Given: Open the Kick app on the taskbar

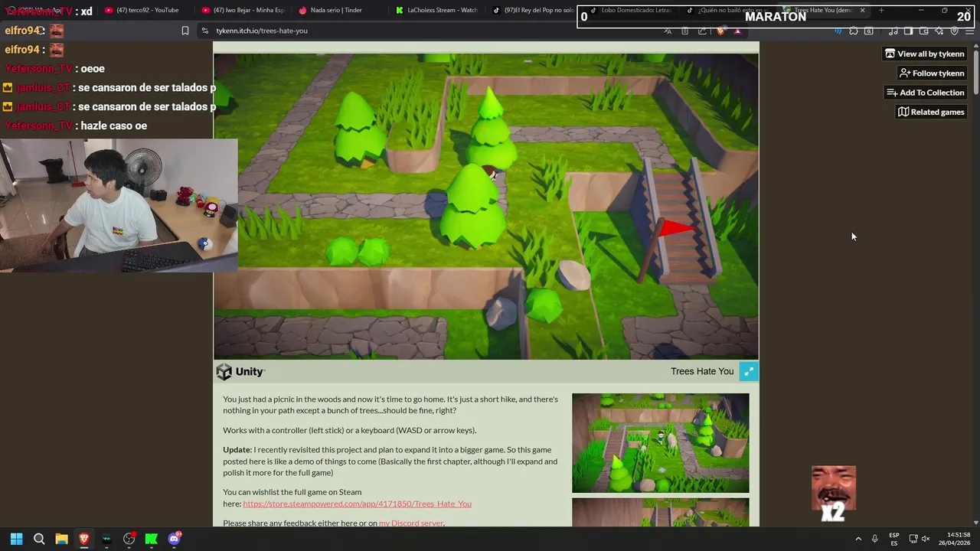Looking at the screenshot, I should click(x=152, y=539).
